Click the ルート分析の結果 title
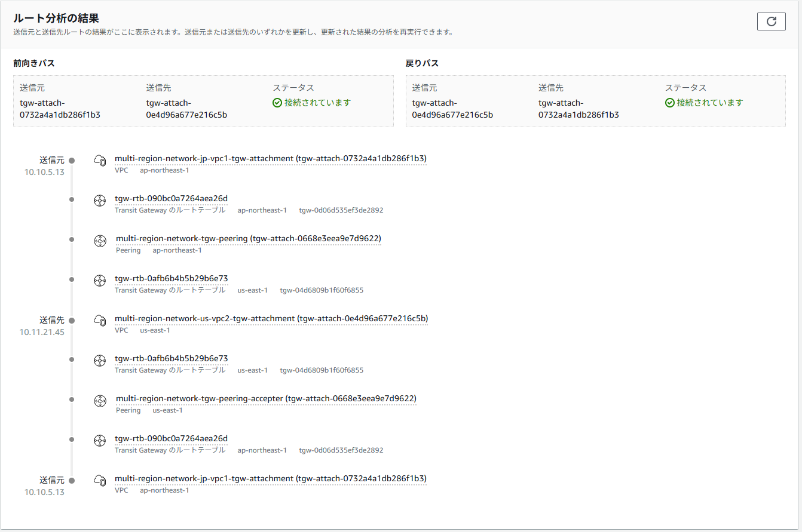Image resolution: width=802 pixels, height=532 pixels. pos(56,19)
